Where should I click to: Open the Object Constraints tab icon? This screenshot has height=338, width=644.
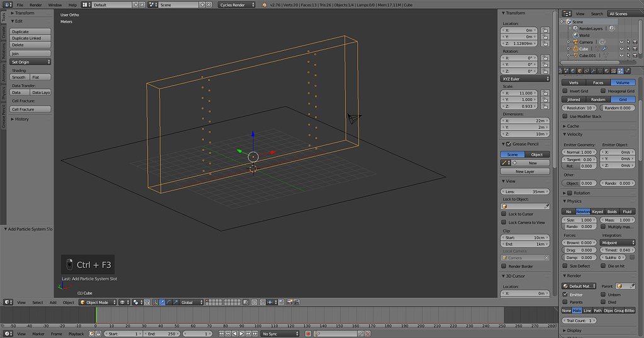[587, 71]
